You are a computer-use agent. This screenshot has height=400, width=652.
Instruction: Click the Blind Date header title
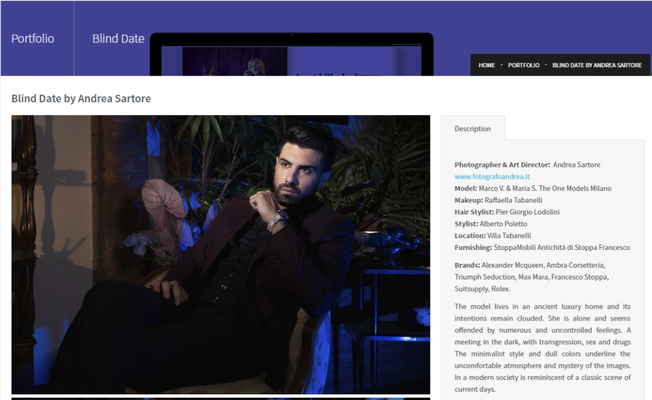(x=118, y=39)
